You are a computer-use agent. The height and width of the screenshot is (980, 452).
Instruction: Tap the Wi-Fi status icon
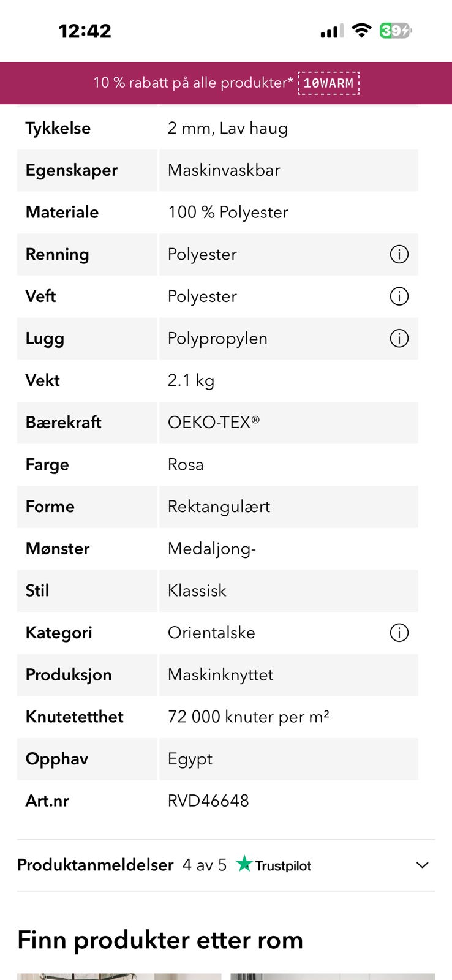[362, 31]
